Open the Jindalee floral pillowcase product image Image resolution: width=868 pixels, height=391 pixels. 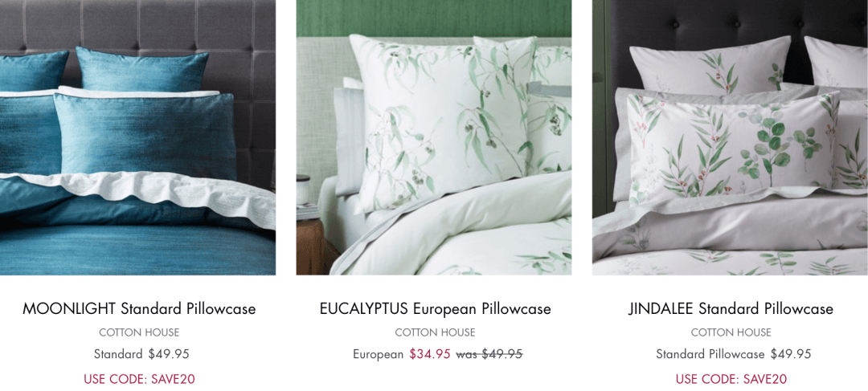730,137
